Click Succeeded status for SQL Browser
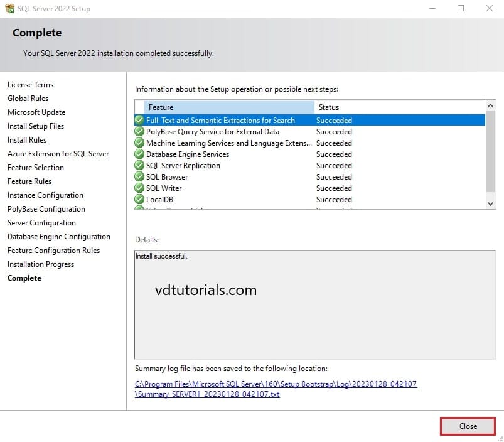Image resolution: width=504 pixels, height=442 pixels. tap(334, 177)
